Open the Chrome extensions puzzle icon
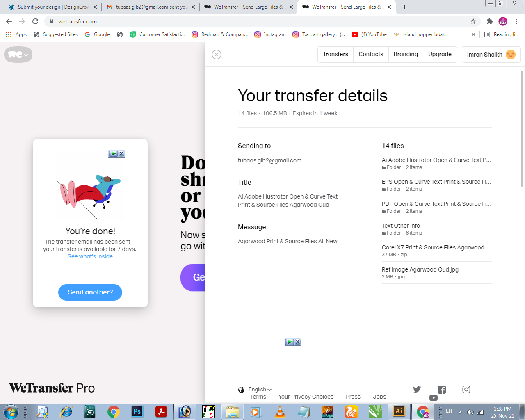525x420 pixels. pyautogui.click(x=489, y=21)
